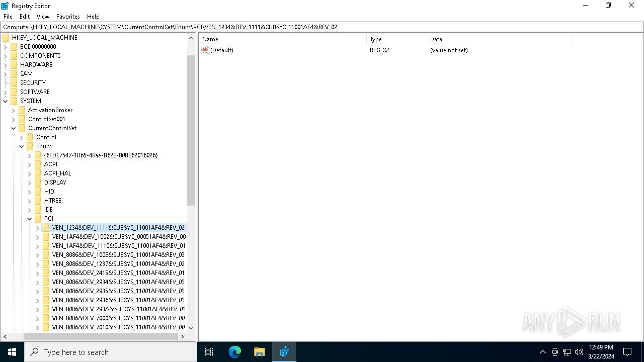The width and height of the screenshot is (644, 362).
Task: Select VEN_8086&DEV_2935 key
Action: pyautogui.click(x=118, y=291)
